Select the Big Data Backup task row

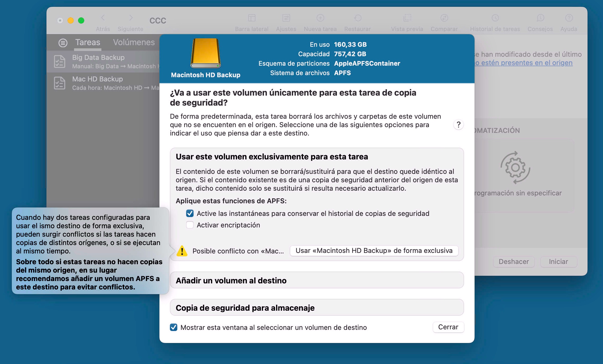click(103, 61)
